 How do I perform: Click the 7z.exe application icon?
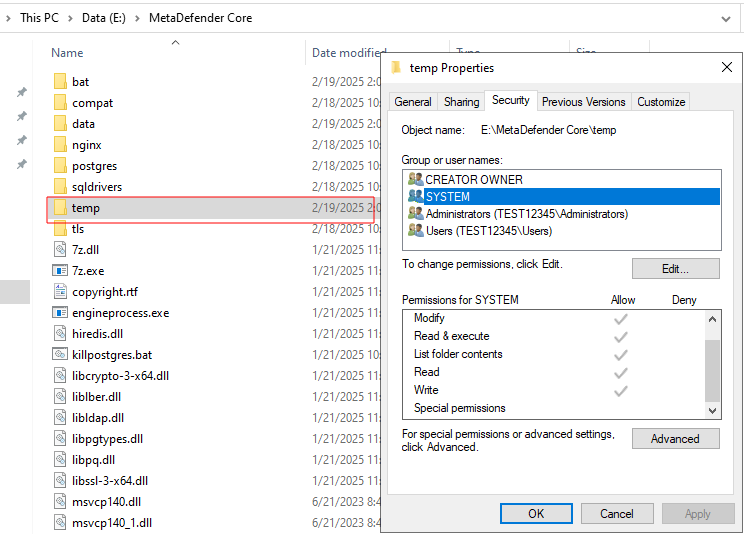pyautogui.click(x=60, y=271)
